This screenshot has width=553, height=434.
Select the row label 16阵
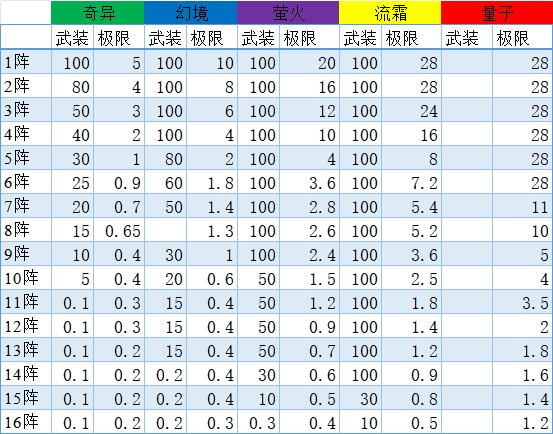point(26,422)
